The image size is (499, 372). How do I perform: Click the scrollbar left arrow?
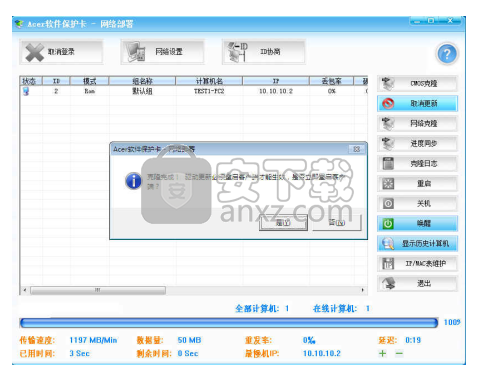25,290
